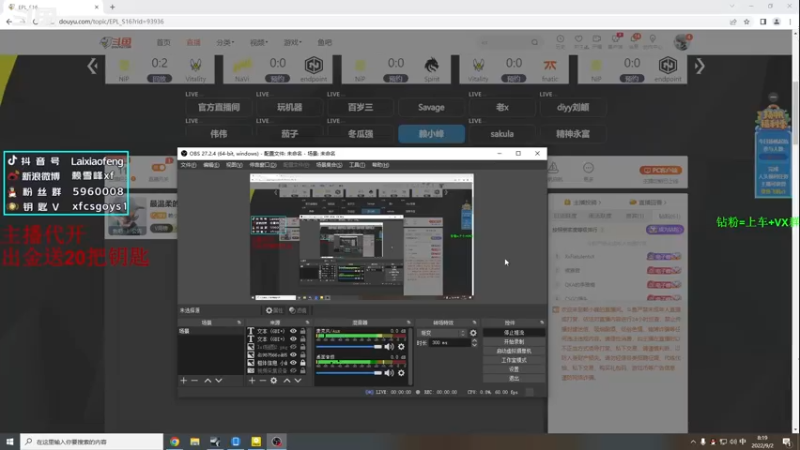800x450 pixels.
Task: Move source down with arrow in 来源 panel
Action: (x=298, y=381)
